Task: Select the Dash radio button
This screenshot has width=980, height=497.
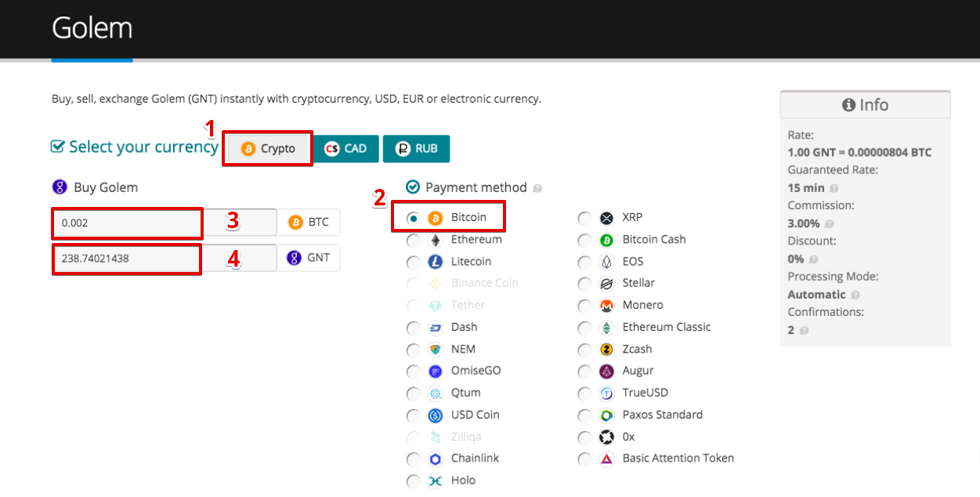Action: pos(413,328)
